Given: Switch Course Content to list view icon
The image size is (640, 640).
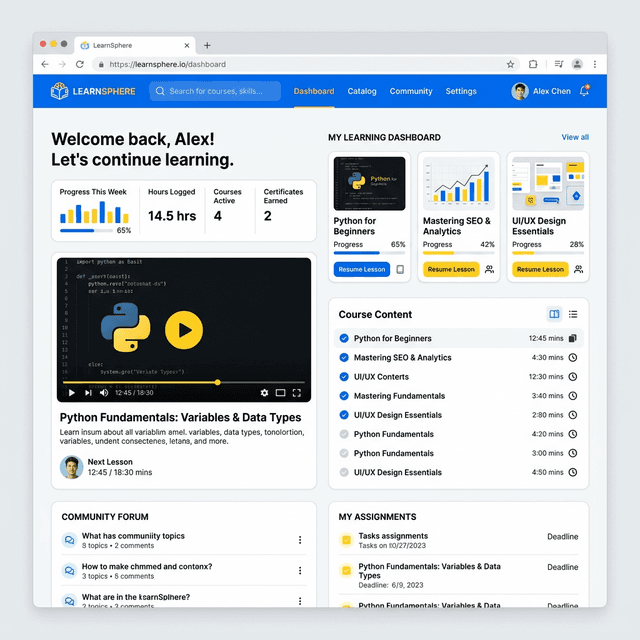Looking at the screenshot, I should click(573, 314).
